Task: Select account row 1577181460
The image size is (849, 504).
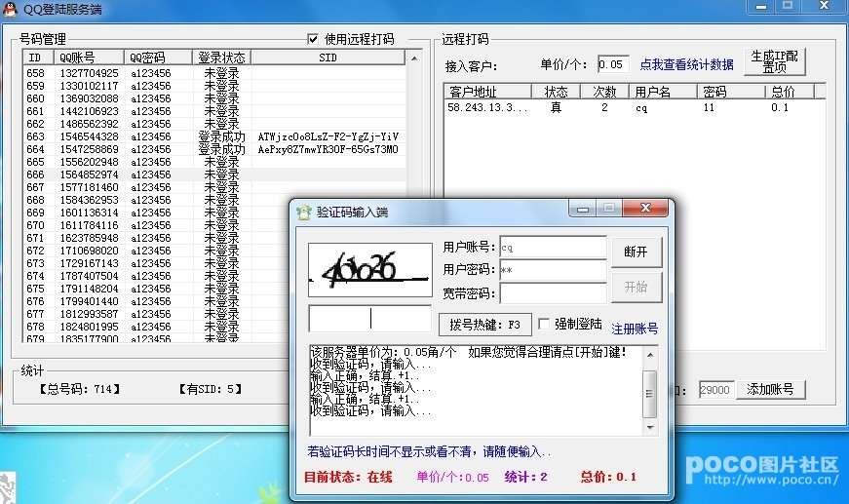Action: [214, 187]
